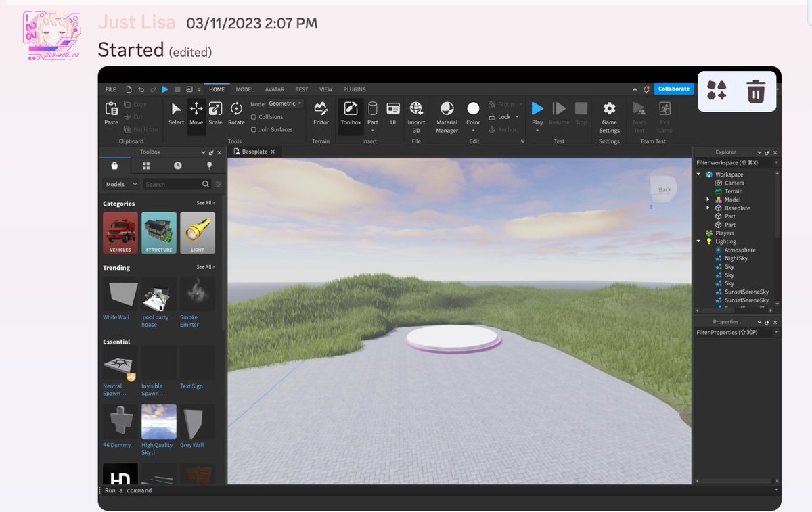Activate the Scale tool
812x512 pixels.
(215, 108)
